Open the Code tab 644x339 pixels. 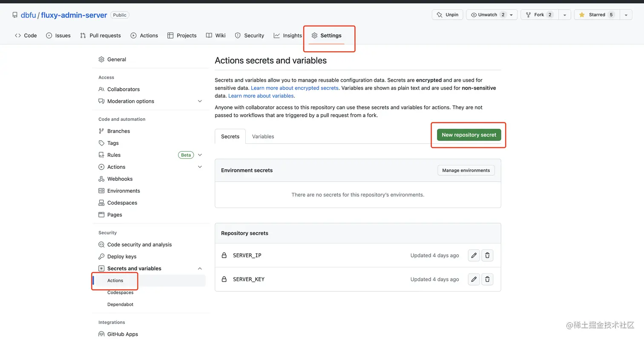(x=26, y=35)
